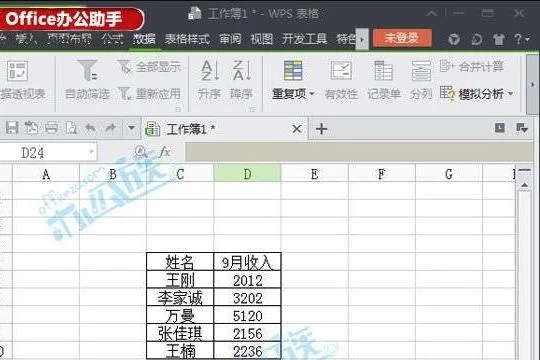Open Text to Columns (分列)
The height and width of the screenshot is (360, 540).
(x=421, y=79)
